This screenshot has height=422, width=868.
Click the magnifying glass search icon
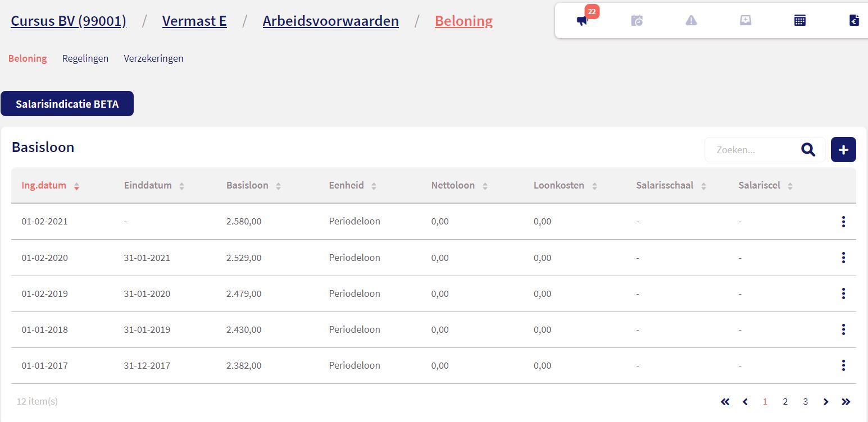point(808,150)
